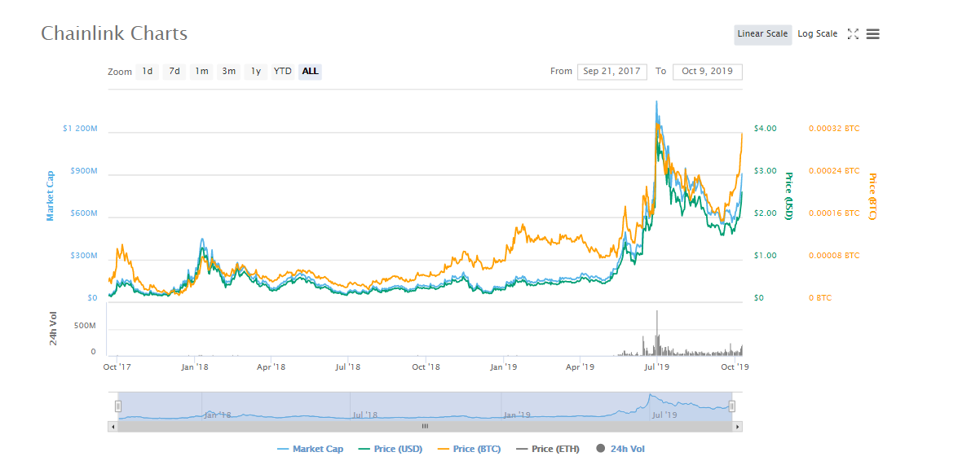Click the 0.00032 BTC axis label
The image size is (980, 461).
click(834, 129)
